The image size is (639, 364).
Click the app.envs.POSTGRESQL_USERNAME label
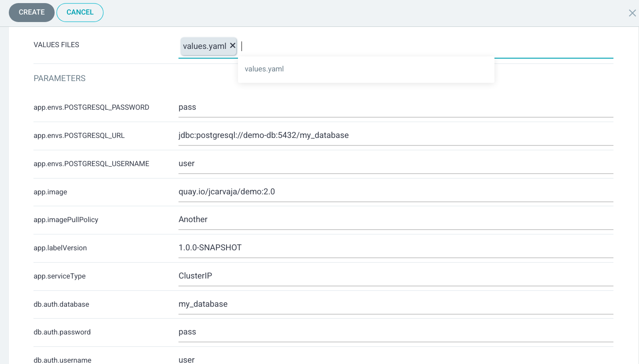click(91, 164)
